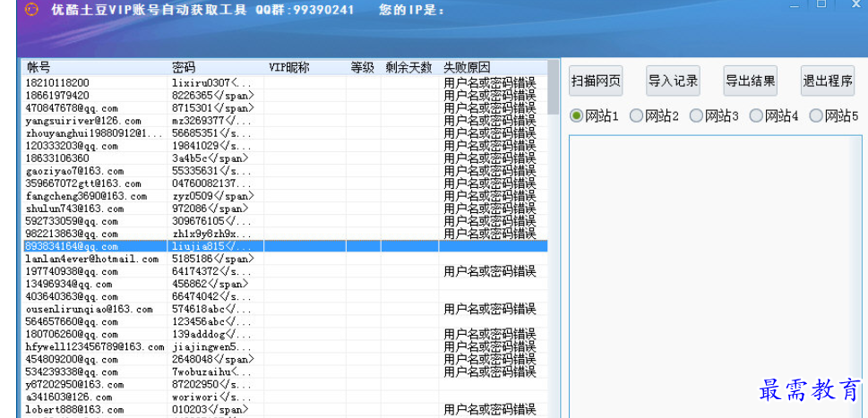Click the highlighted 893834164@qq.com row
This screenshot has width=868, height=418.
coord(285,246)
